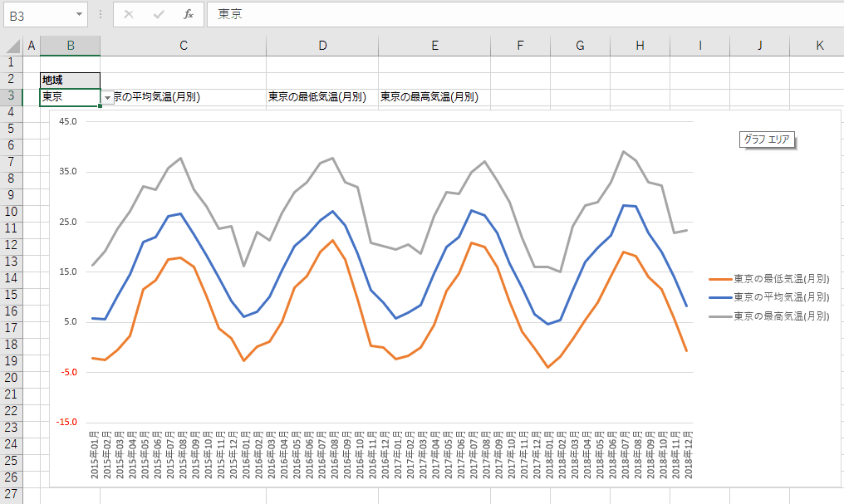Select column C header

183,46
